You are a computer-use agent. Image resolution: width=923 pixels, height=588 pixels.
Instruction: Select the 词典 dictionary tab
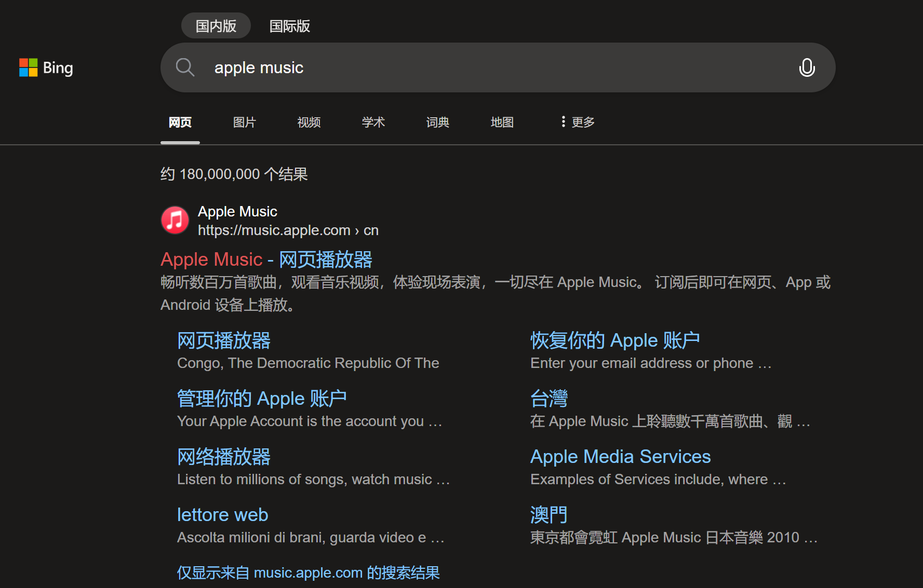[x=437, y=122]
